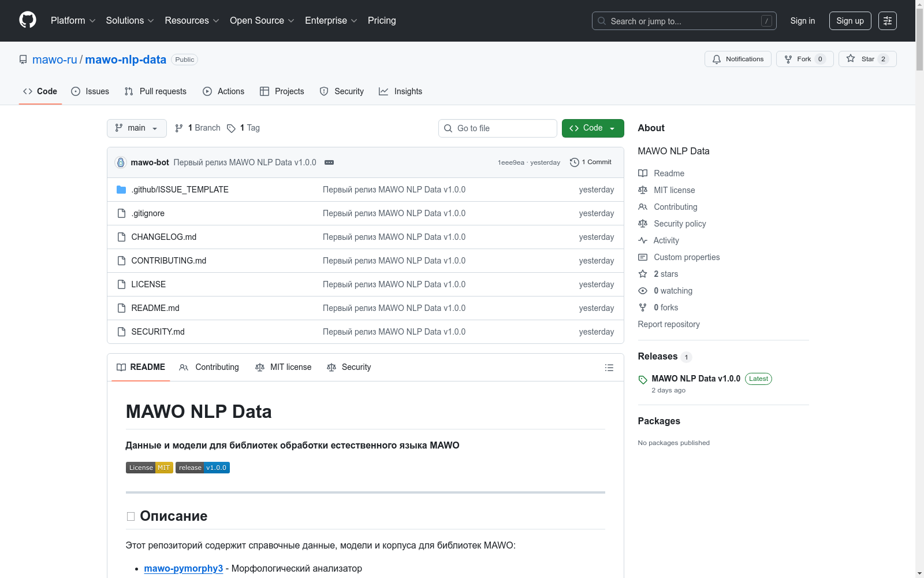Select the MIT license tab in README panel

tap(284, 368)
